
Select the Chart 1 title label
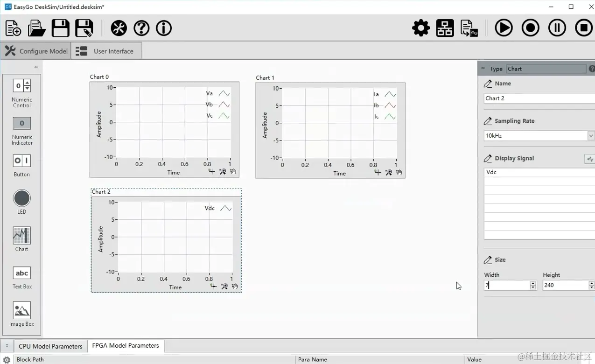(265, 78)
